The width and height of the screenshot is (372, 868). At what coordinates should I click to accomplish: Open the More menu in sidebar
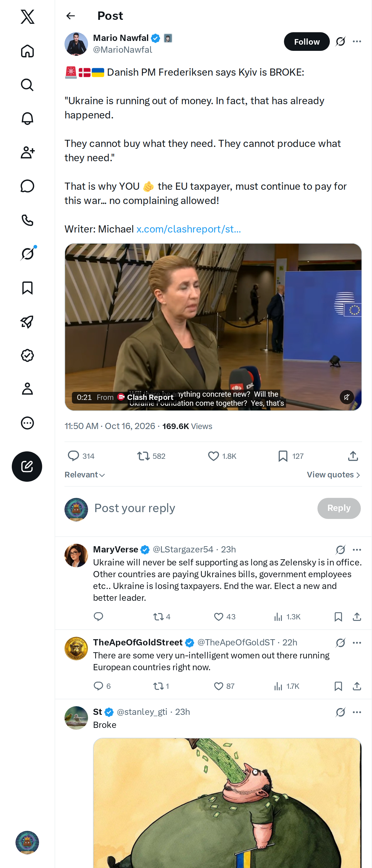pyautogui.click(x=27, y=423)
